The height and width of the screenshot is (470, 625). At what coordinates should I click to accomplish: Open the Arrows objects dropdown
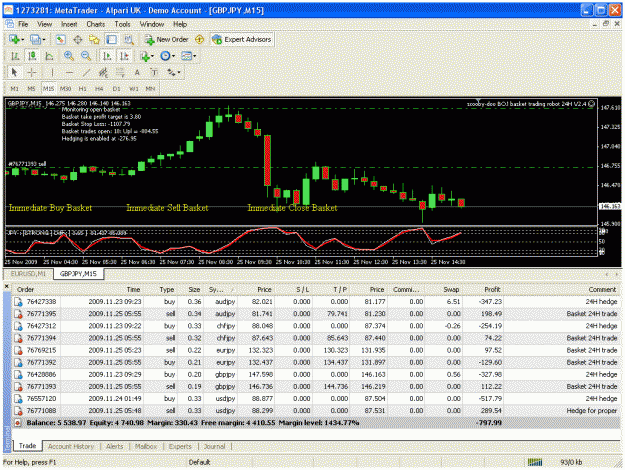point(174,73)
